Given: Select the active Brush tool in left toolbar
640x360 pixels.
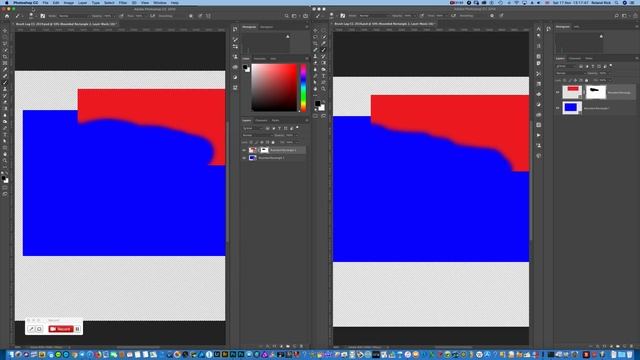Looking at the screenshot, I should [x=5, y=82].
